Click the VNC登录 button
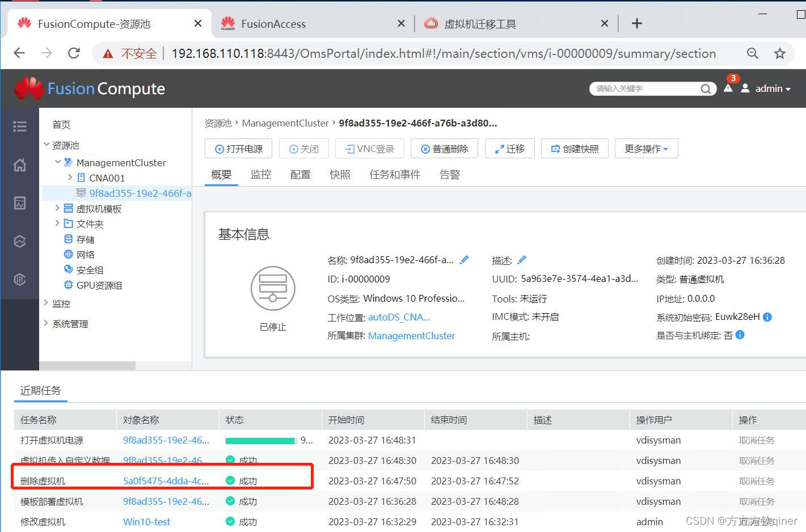The image size is (806, 532). click(x=369, y=149)
